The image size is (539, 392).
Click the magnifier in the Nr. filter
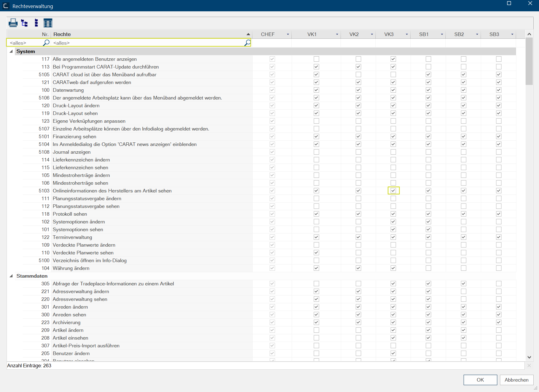pyautogui.click(x=46, y=43)
